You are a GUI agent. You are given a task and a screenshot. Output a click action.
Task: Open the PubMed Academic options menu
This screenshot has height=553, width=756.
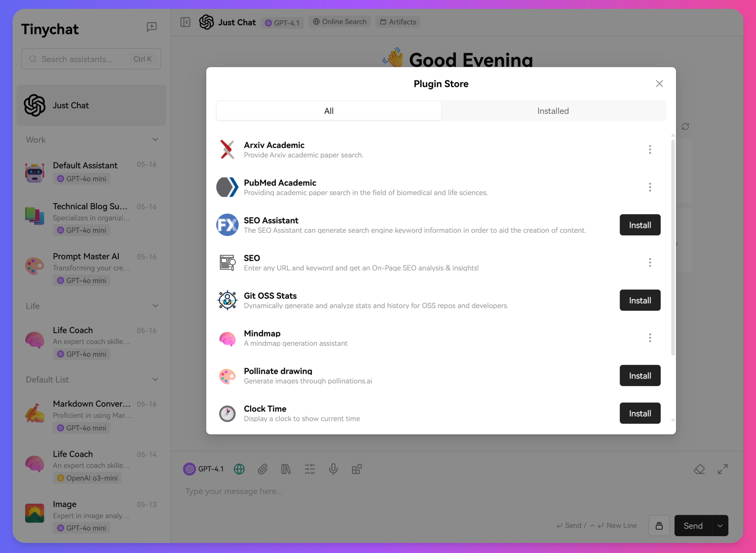click(x=650, y=187)
